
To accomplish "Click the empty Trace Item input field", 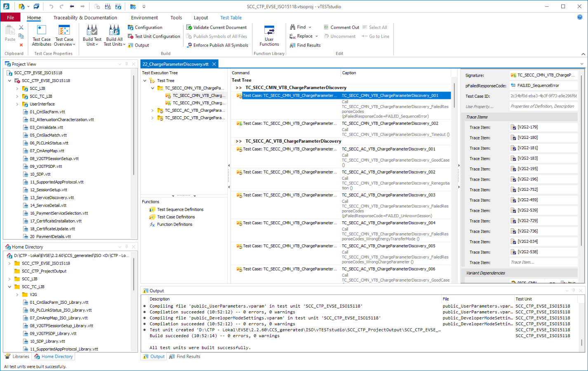I will point(543,263).
